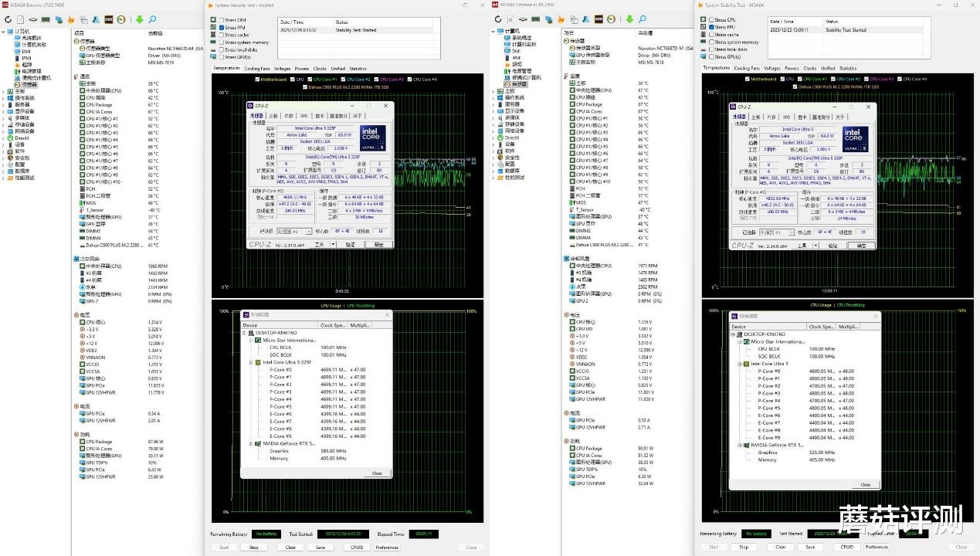Select the 传感器 sensor item in the left AIDA64 tree
The image size is (980, 556).
click(29, 84)
